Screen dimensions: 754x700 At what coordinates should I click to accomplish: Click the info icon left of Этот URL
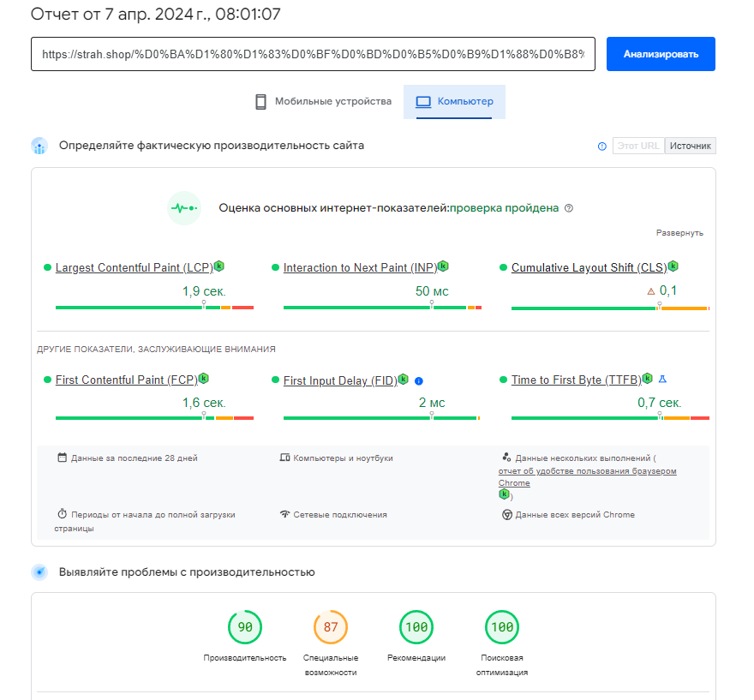click(x=601, y=147)
